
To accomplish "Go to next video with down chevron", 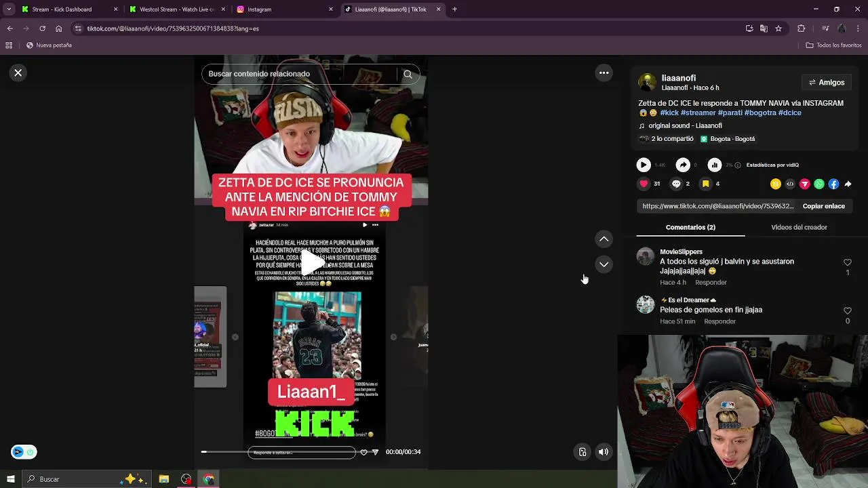I will tap(604, 264).
